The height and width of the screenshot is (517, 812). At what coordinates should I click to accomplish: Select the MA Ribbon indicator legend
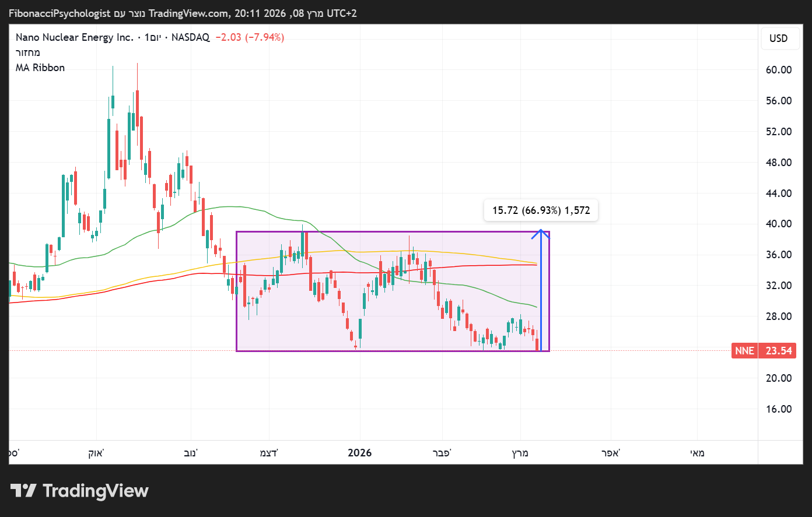tap(40, 68)
